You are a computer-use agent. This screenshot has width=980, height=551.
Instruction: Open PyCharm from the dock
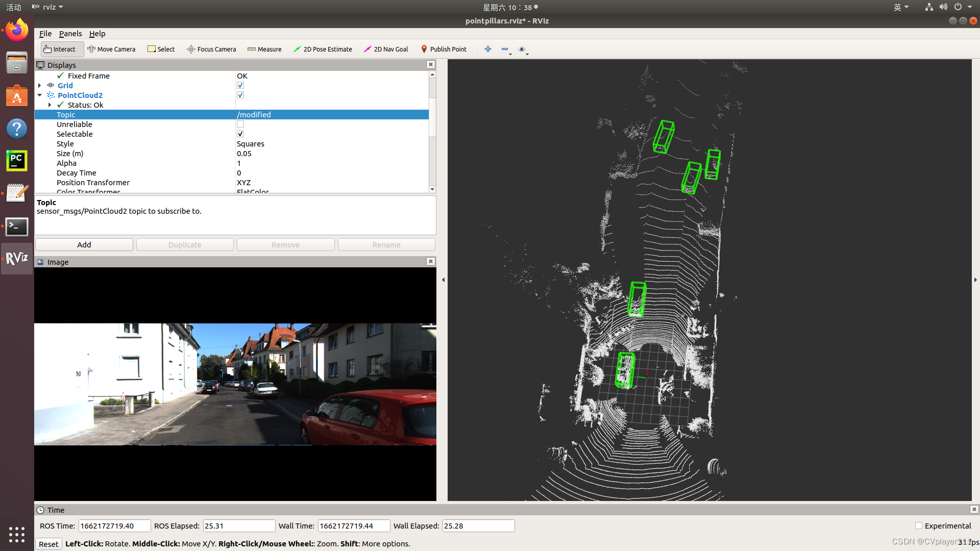(x=16, y=160)
